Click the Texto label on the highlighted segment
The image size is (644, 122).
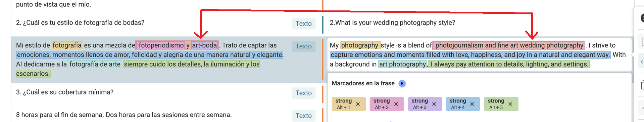coord(304,46)
